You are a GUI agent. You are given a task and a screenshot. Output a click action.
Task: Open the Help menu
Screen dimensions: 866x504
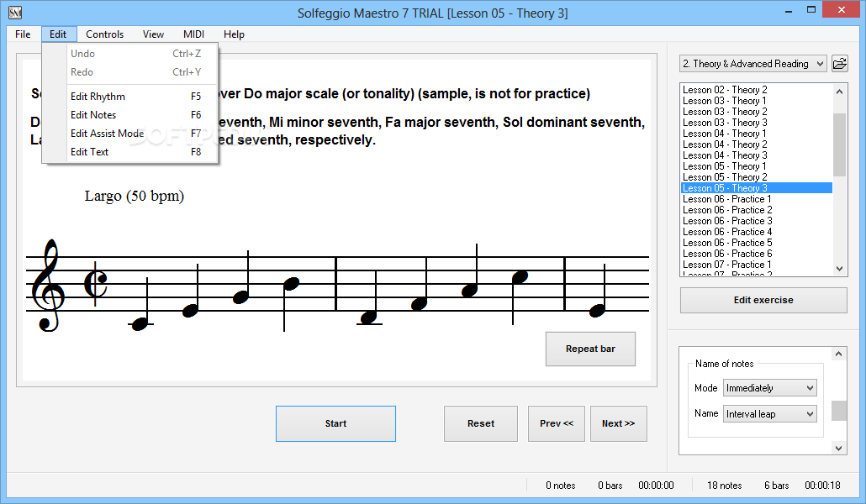(x=234, y=34)
